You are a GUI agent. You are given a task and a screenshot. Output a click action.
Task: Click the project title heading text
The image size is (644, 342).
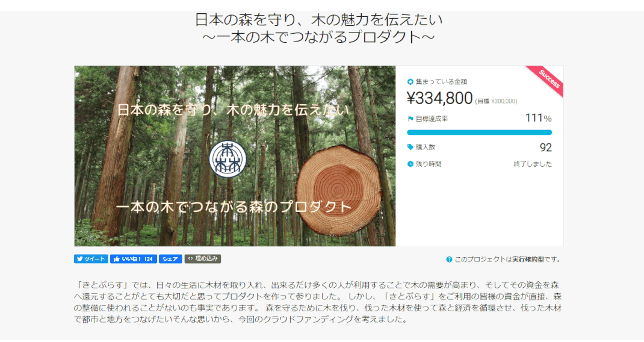(319, 28)
